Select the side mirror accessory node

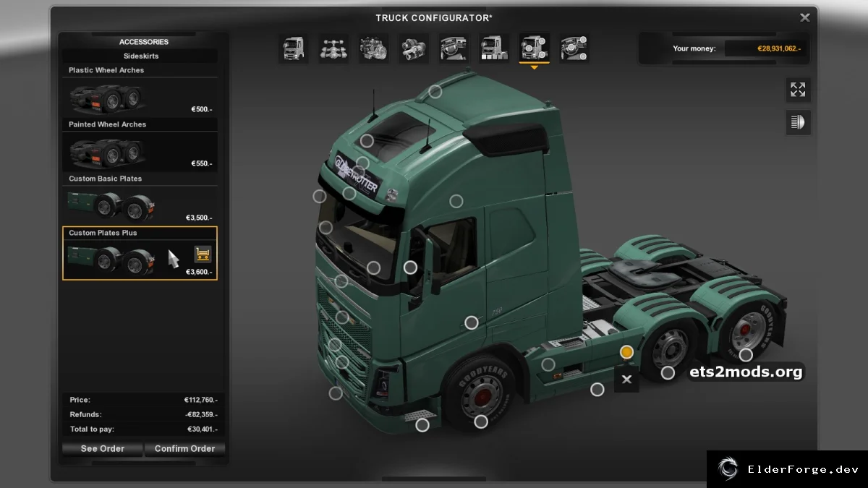point(410,267)
